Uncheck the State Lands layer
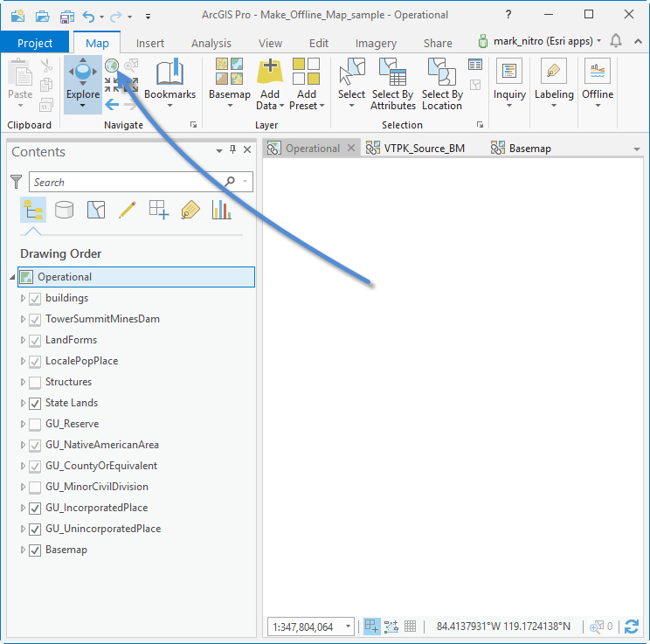The height and width of the screenshot is (644, 650). [x=35, y=404]
